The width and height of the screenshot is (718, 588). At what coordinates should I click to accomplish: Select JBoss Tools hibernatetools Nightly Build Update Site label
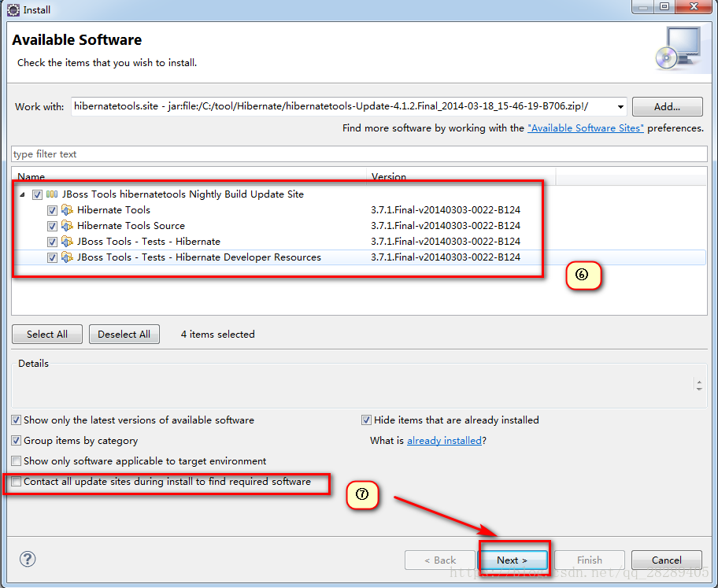pyautogui.click(x=183, y=194)
